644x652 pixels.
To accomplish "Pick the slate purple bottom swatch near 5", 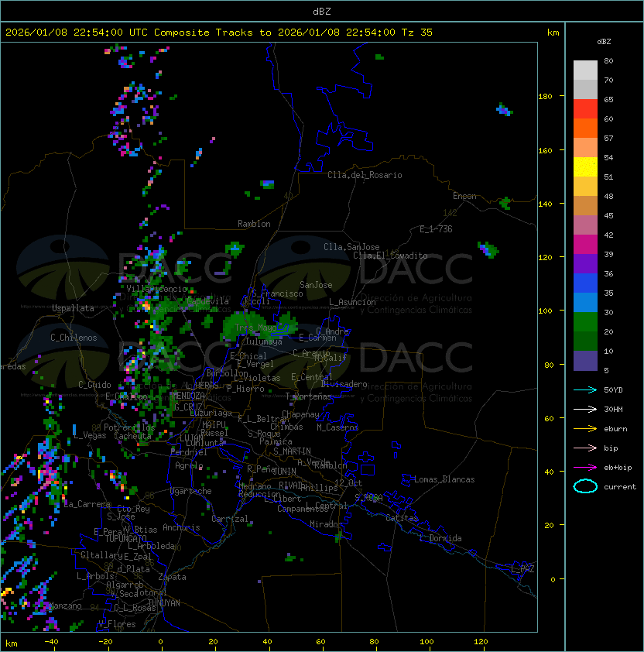I will tap(585, 361).
